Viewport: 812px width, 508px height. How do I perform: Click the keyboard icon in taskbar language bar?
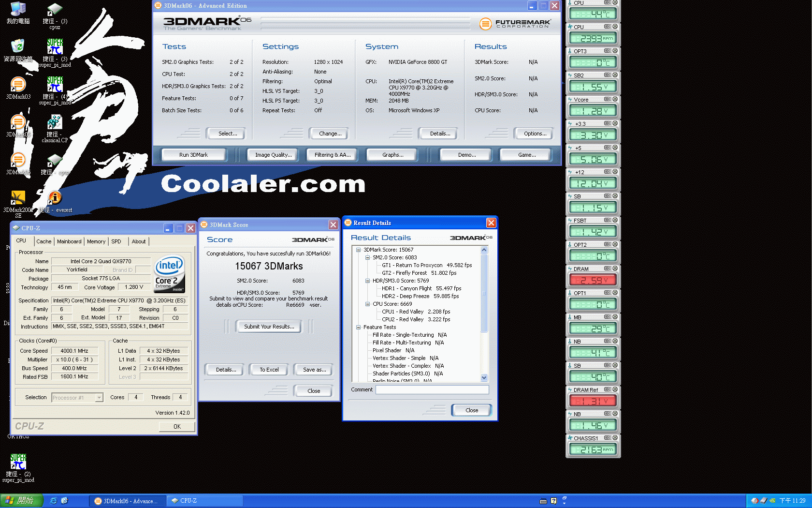tap(543, 501)
